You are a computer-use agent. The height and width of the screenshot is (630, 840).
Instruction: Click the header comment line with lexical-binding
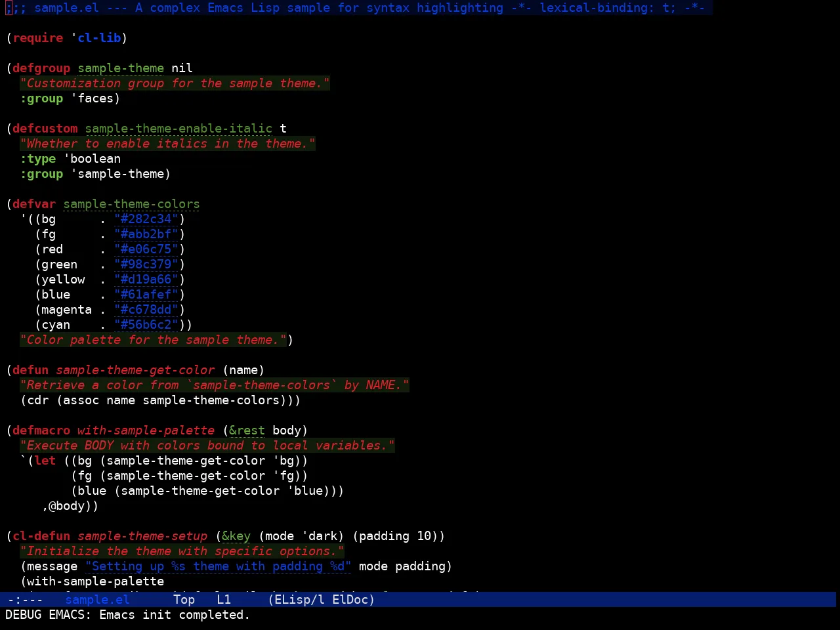click(359, 7)
